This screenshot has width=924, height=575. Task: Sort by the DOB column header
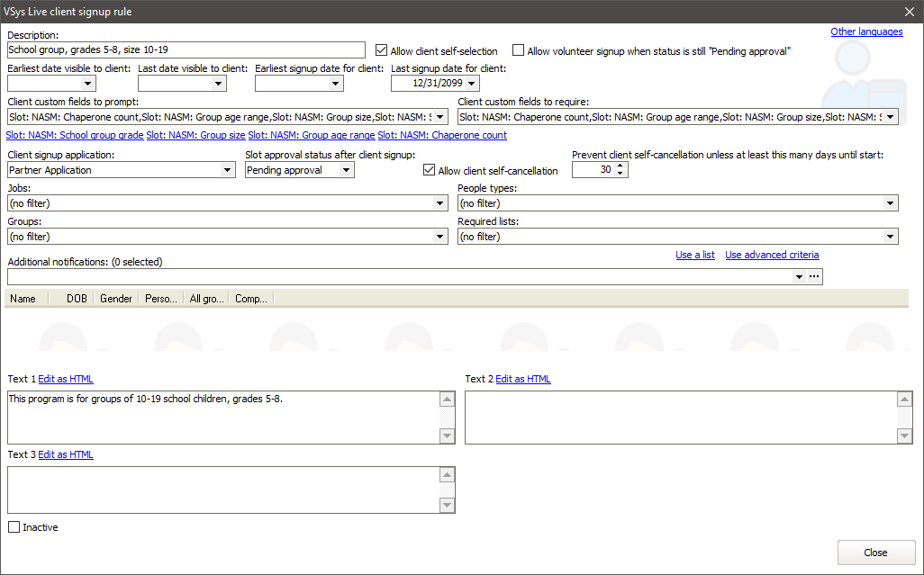[x=77, y=299]
